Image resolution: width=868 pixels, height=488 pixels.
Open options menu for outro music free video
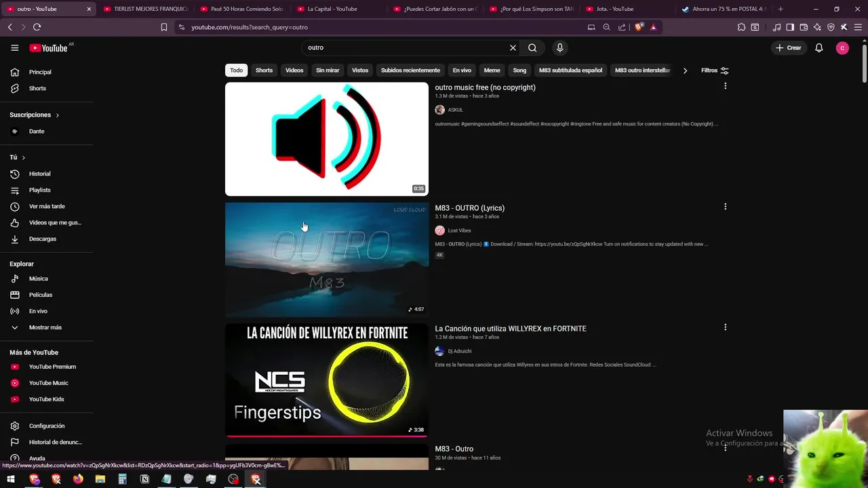point(725,86)
